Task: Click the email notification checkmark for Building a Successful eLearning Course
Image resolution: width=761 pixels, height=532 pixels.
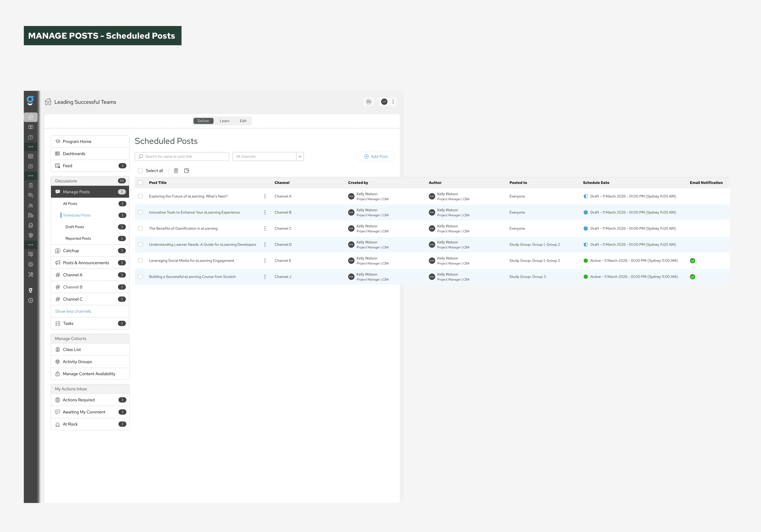Action: click(692, 277)
